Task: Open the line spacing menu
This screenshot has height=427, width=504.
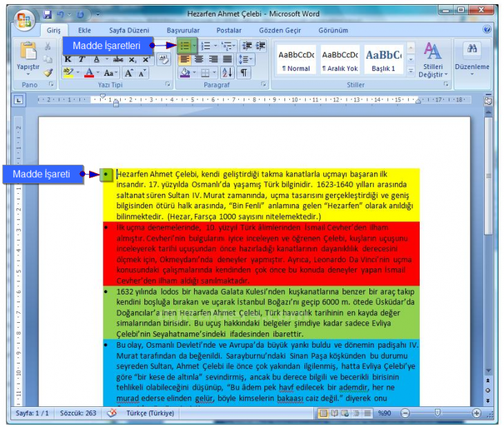Action: [x=246, y=59]
